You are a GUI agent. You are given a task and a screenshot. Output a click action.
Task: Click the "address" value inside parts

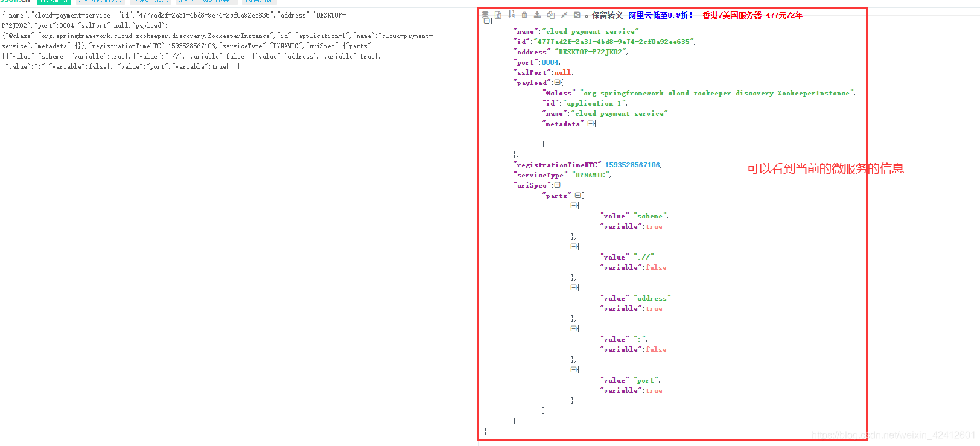(x=652, y=298)
